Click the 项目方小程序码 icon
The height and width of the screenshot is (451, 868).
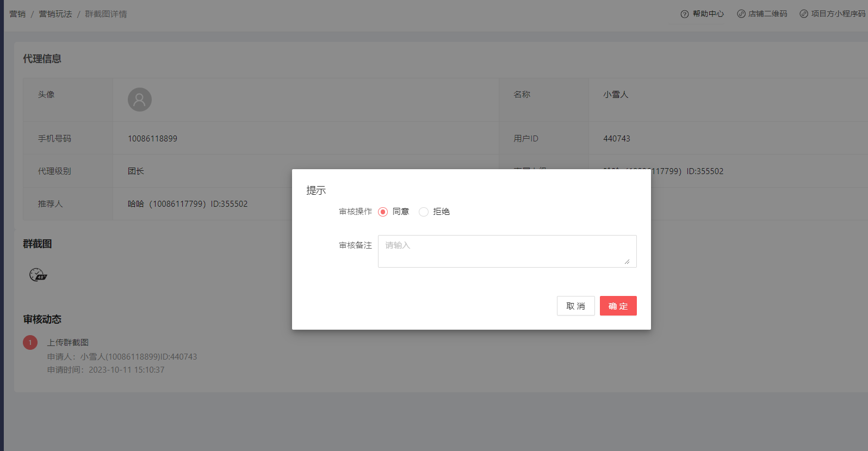[803, 14]
